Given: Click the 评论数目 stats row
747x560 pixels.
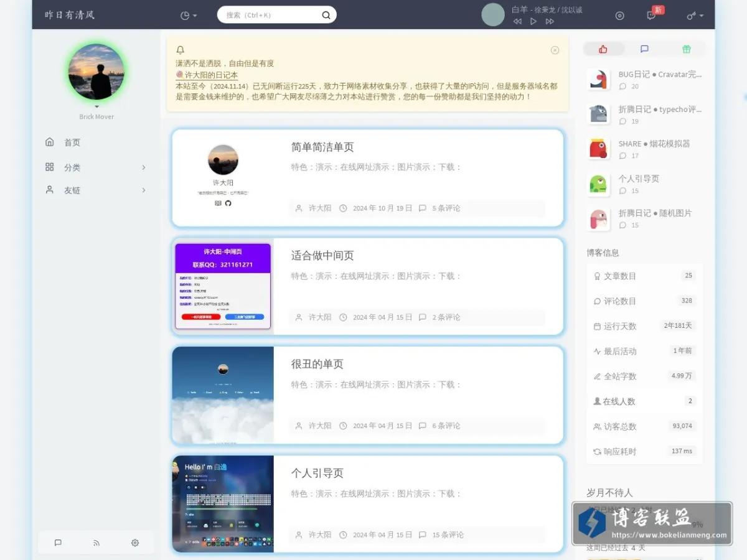Looking at the screenshot, I should [644, 301].
